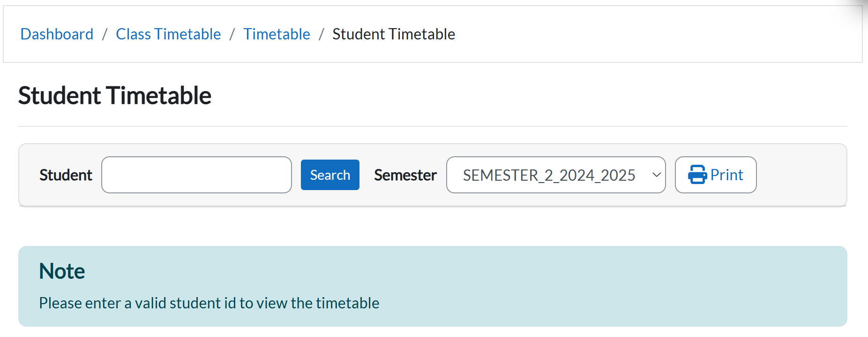Focus the Student ID input field
Viewport: 868px width, 337px height.
coord(196,175)
